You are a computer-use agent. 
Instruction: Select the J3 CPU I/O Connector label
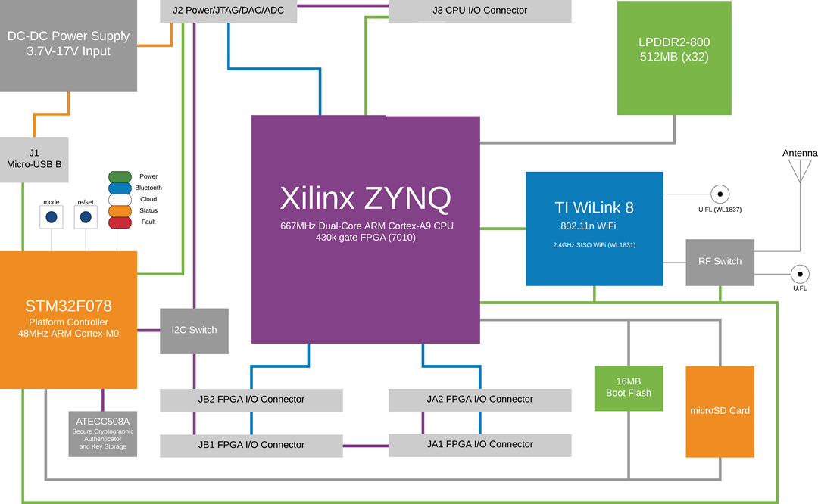click(479, 11)
